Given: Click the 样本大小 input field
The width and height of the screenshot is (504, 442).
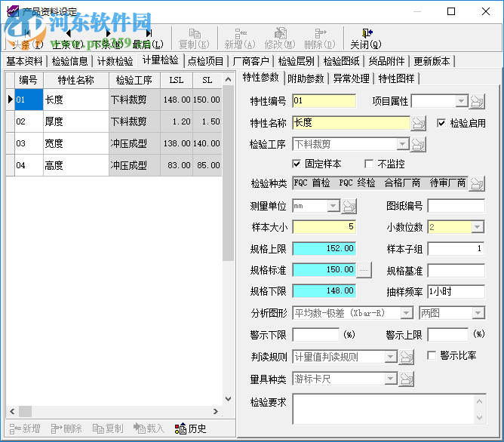Looking at the screenshot, I should 324,227.
